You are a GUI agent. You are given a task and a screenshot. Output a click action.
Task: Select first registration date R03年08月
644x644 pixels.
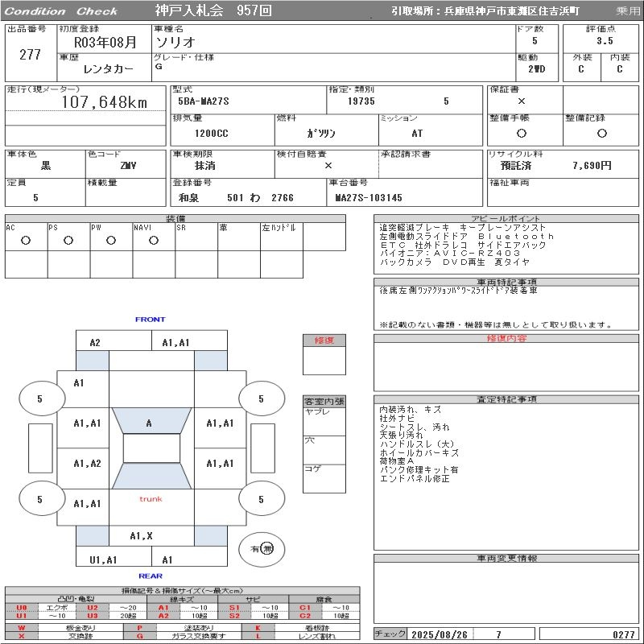tap(105, 43)
